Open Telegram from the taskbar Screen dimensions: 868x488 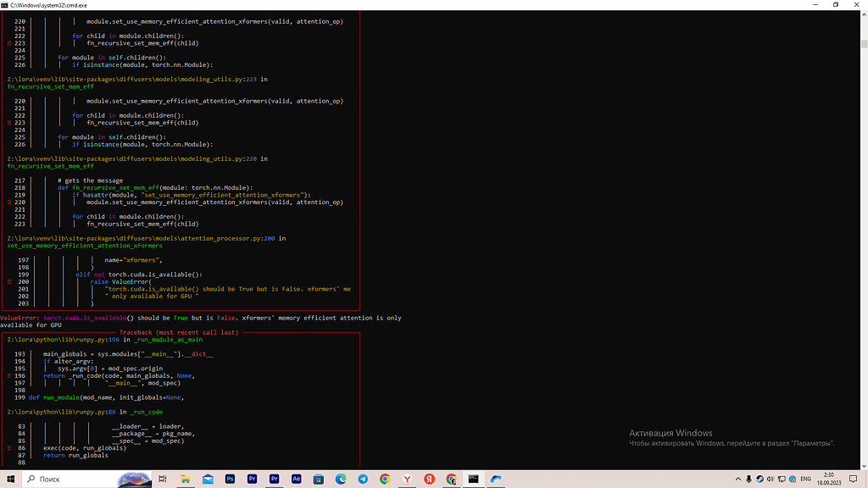[363, 480]
